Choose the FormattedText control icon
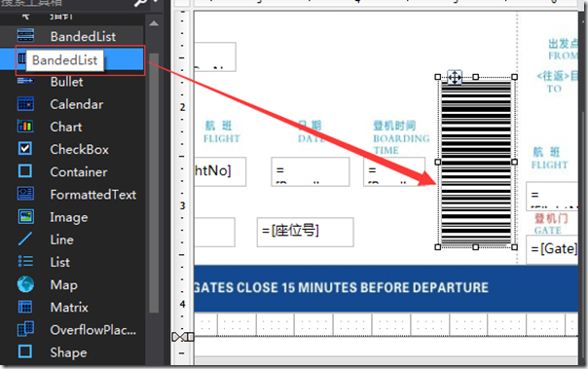The width and height of the screenshot is (588, 369). [25, 194]
